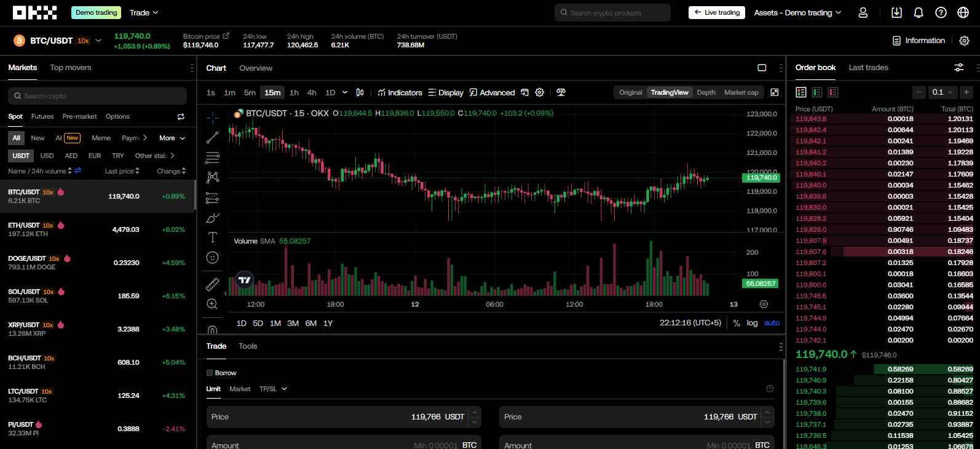Select the brush drawing tool
Image resolution: width=980 pixels, height=449 pixels.
coord(213,218)
